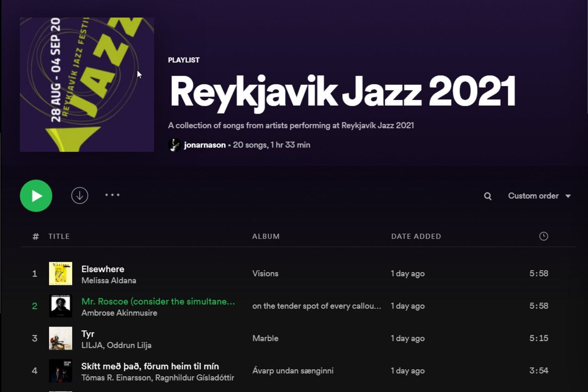This screenshot has width=588, height=392.
Task: Click the Reykjavik Jazz playlist cover image
Action: pos(87,85)
